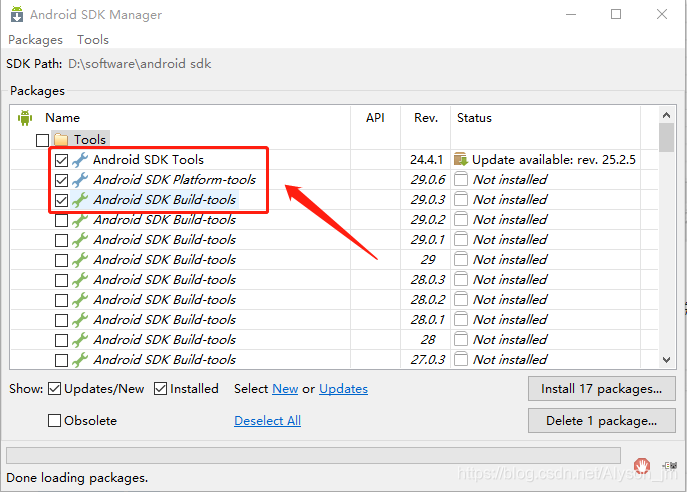The width and height of the screenshot is (687, 492).
Task: Check Build-tools rev 29 checkbox
Action: point(61,260)
